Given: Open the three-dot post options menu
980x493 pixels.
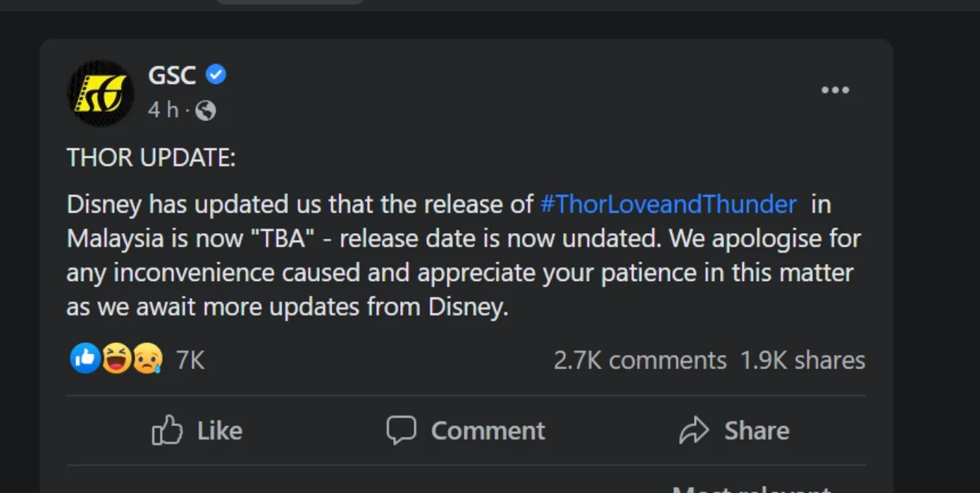Looking at the screenshot, I should click(835, 90).
